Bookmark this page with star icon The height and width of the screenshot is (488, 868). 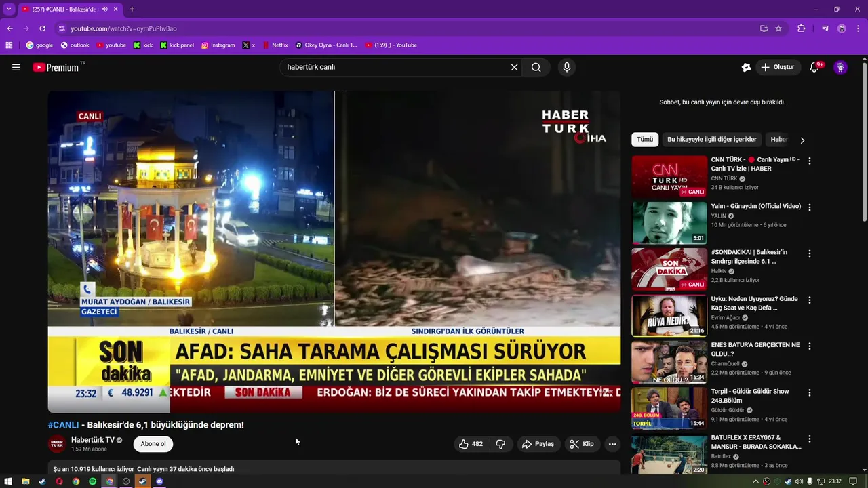coord(778,28)
